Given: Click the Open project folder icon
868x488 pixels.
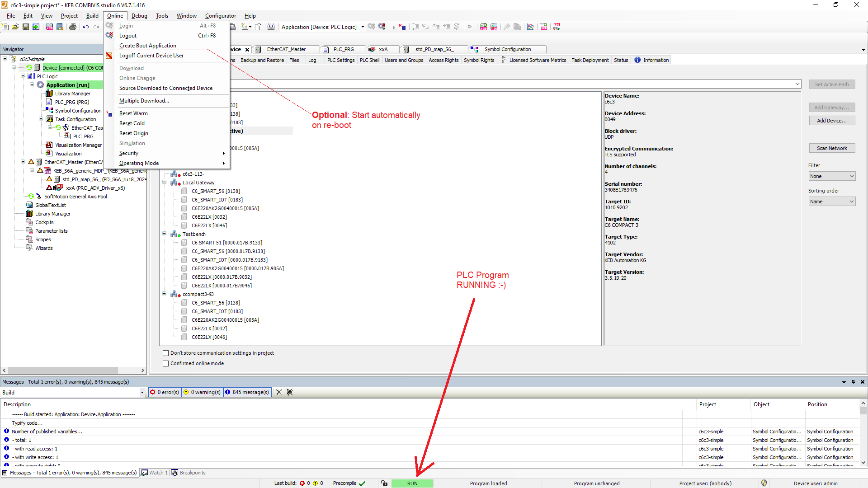Looking at the screenshot, I should pos(15,27).
